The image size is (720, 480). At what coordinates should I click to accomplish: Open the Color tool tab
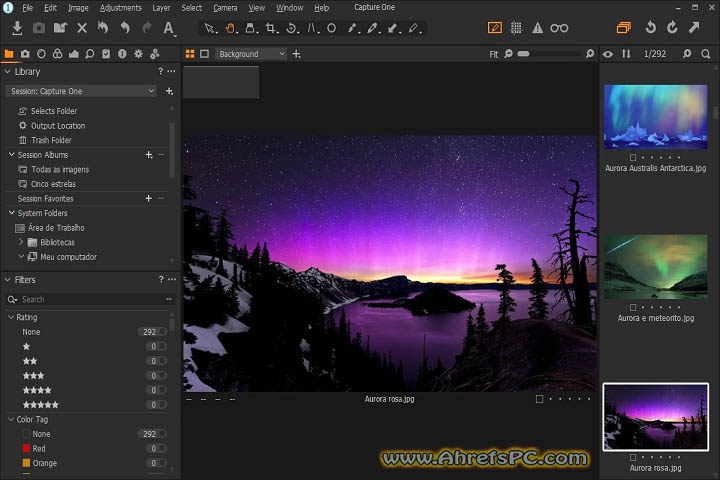[x=57, y=54]
